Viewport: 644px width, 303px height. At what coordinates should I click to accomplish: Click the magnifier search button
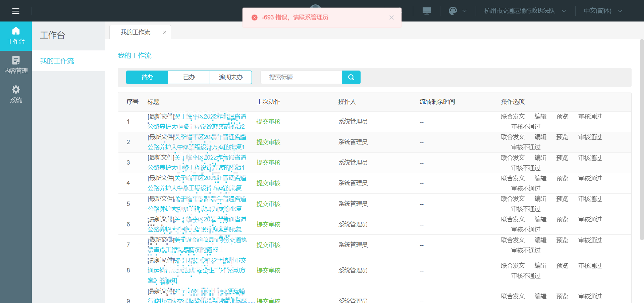[351, 77]
